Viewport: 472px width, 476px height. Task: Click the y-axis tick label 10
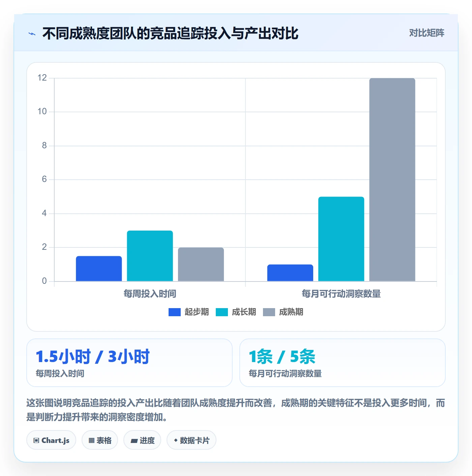point(42,112)
